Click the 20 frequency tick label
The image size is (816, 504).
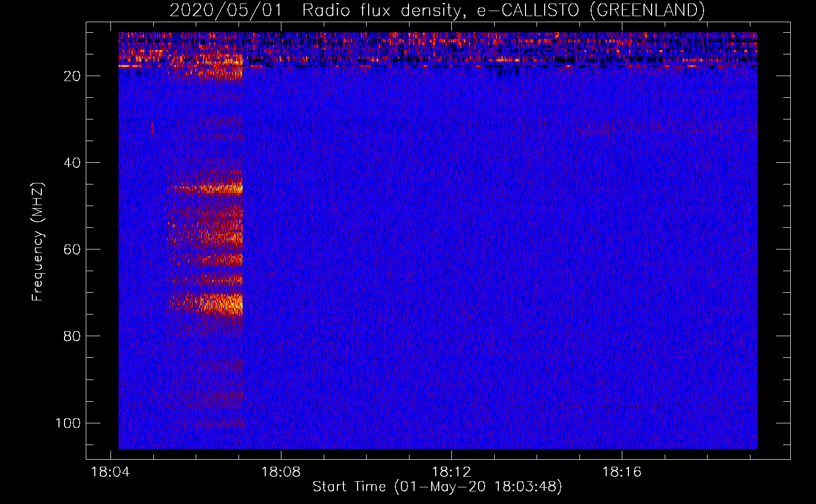72,76
